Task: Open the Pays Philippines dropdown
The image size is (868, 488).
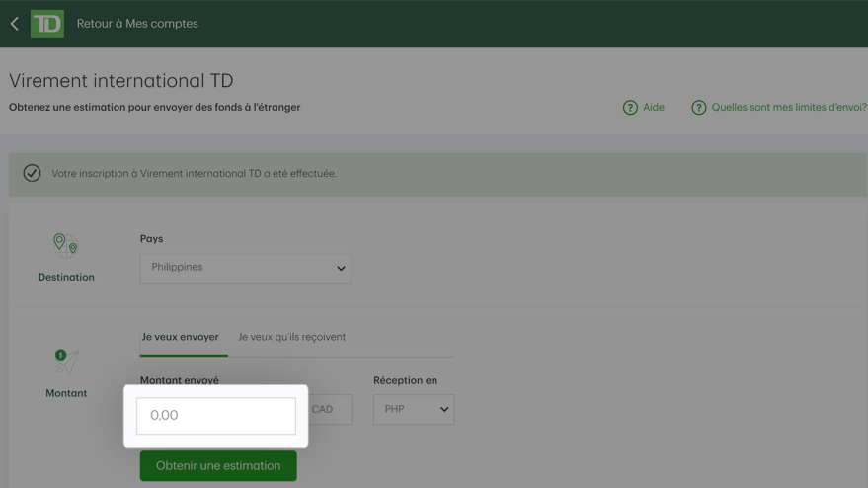Action: (x=245, y=269)
